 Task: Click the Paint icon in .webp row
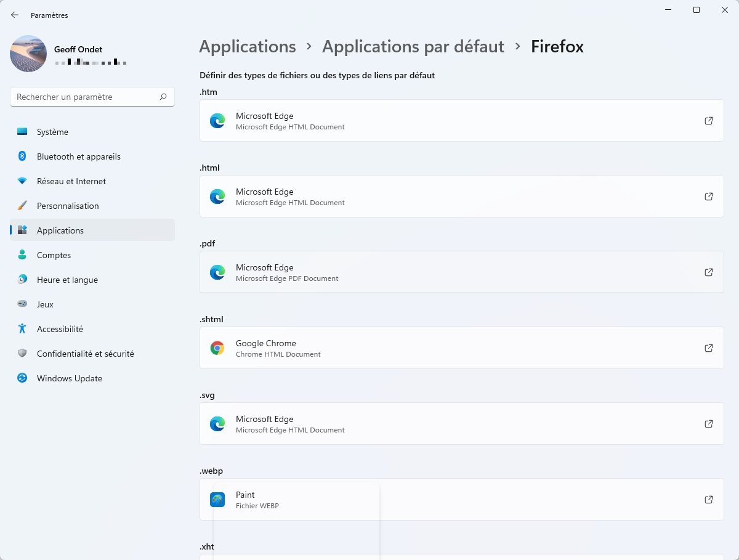coord(217,500)
